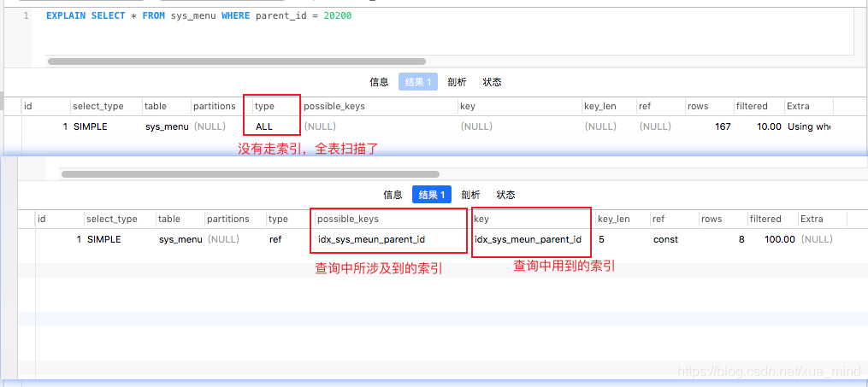868x387 pixels.
Task: Click 'filtered' header in lower table
Action: coord(765,219)
